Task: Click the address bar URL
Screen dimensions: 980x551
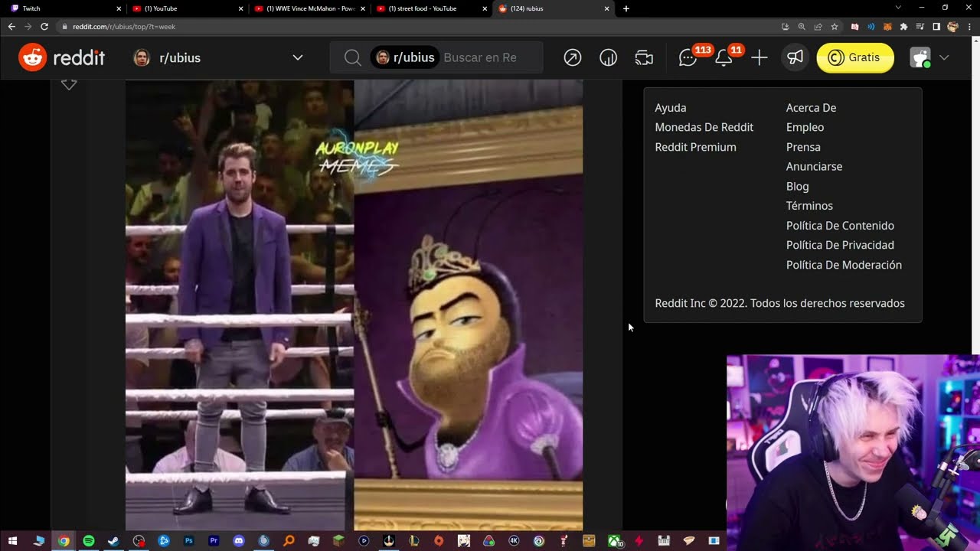Action: click(124, 26)
